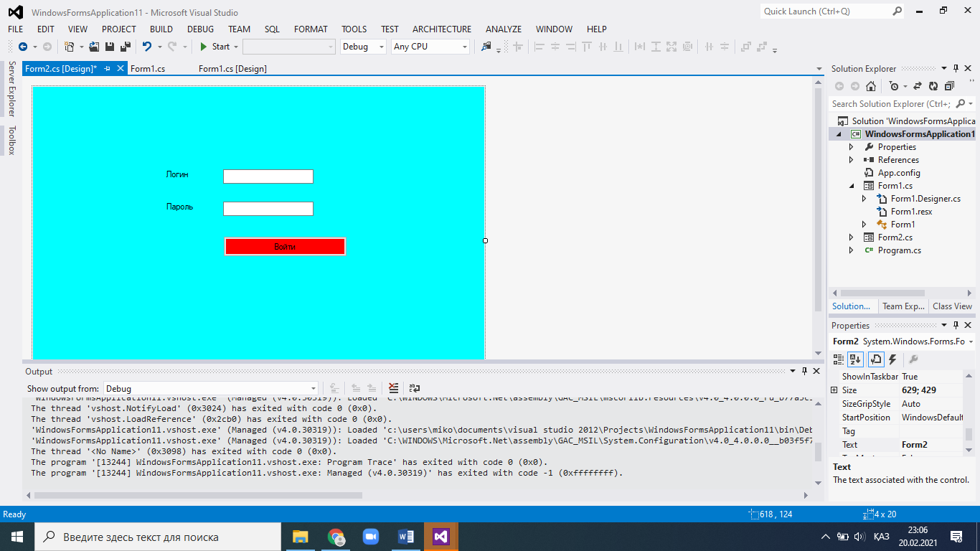
Task: Select the Логин textbox on the form
Action: 268,176
